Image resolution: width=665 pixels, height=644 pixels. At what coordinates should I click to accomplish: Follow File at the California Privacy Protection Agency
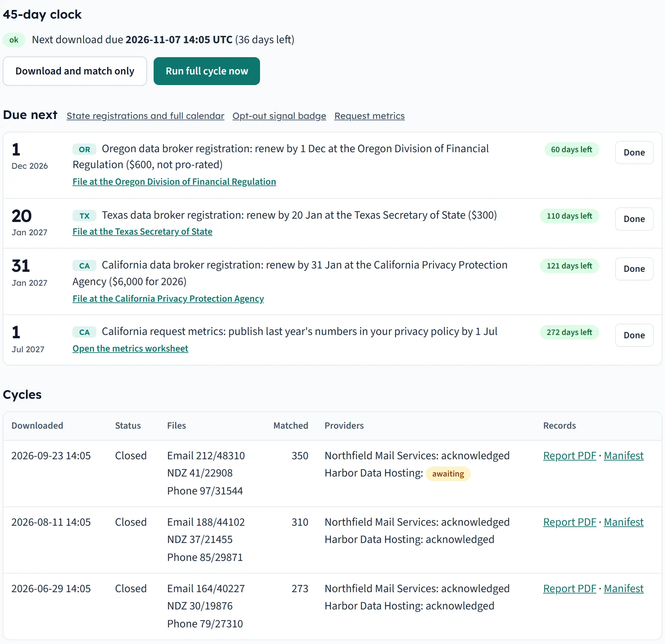tap(168, 299)
